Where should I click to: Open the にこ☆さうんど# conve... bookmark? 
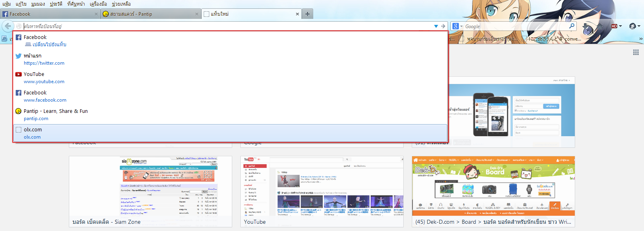pos(551,39)
